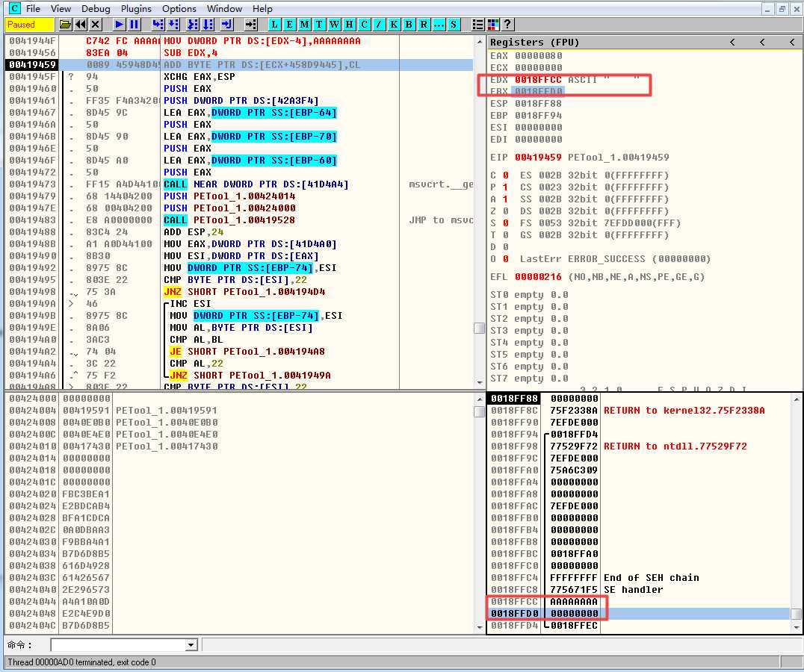Close the debugged program with X icon
The image size is (804, 672).
pyautogui.click(x=96, y=25)
